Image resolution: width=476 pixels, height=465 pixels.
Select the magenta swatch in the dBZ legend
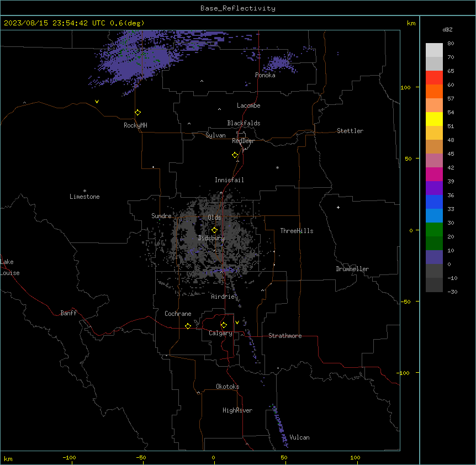pos(434,174)
